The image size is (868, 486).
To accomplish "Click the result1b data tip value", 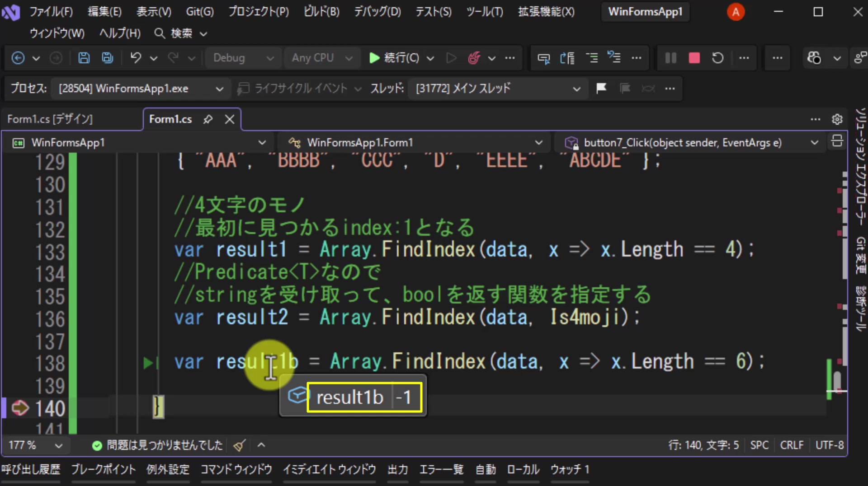I will pyautogui.click(x=403, y=397).
